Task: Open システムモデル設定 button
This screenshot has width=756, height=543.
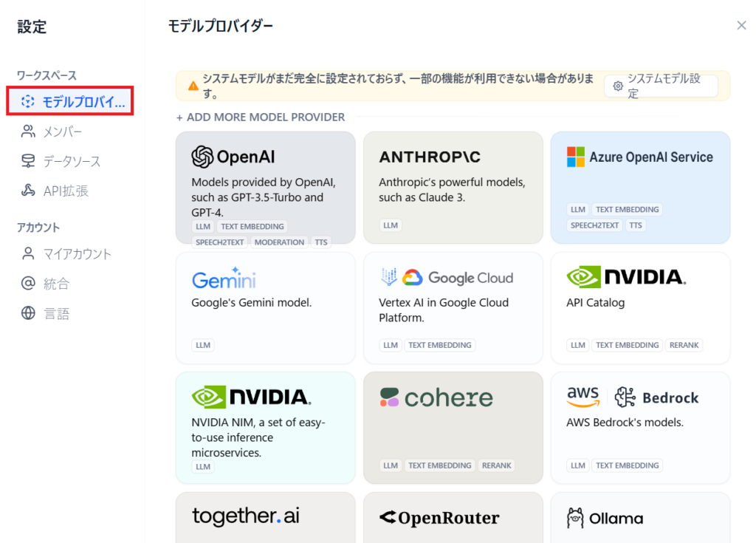Action: (661, 86)
